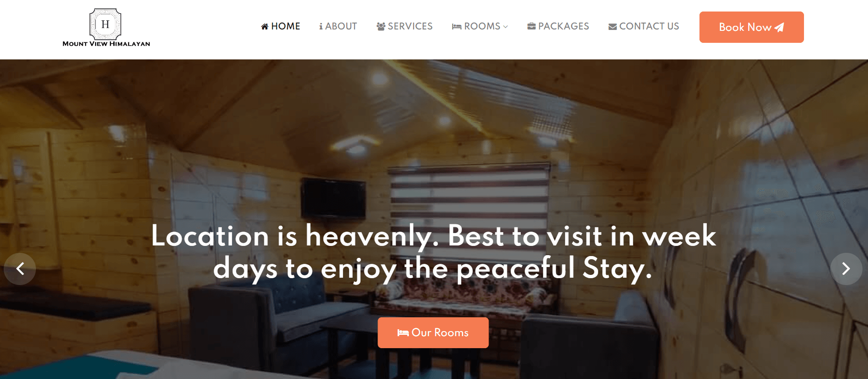Advance to next slide with right arrow
Image resolution: width=868 pixels, height=379 pixels.
click(x=846, y=269)
